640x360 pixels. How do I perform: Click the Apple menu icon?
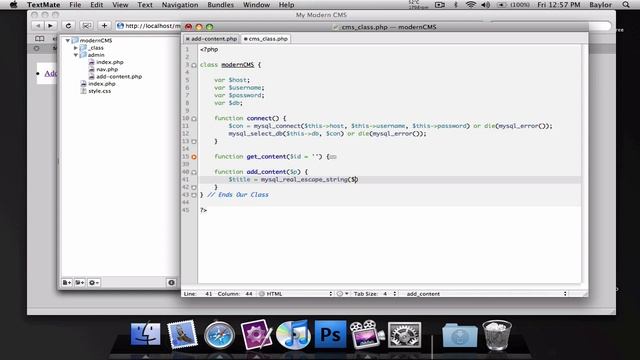coord(13,5)
